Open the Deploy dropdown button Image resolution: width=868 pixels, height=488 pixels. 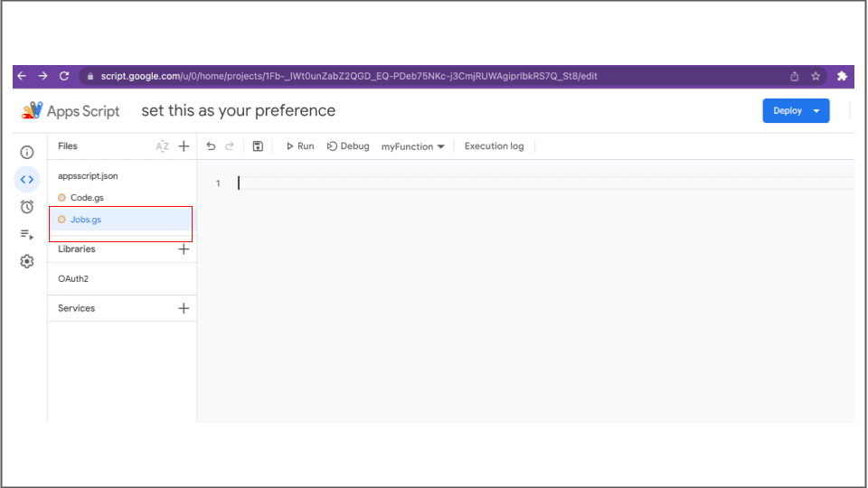796,111
